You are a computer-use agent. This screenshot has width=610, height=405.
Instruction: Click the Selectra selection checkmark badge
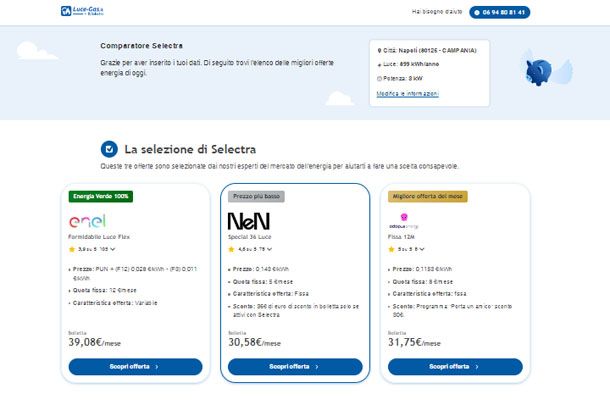click(x=109, y=149)
